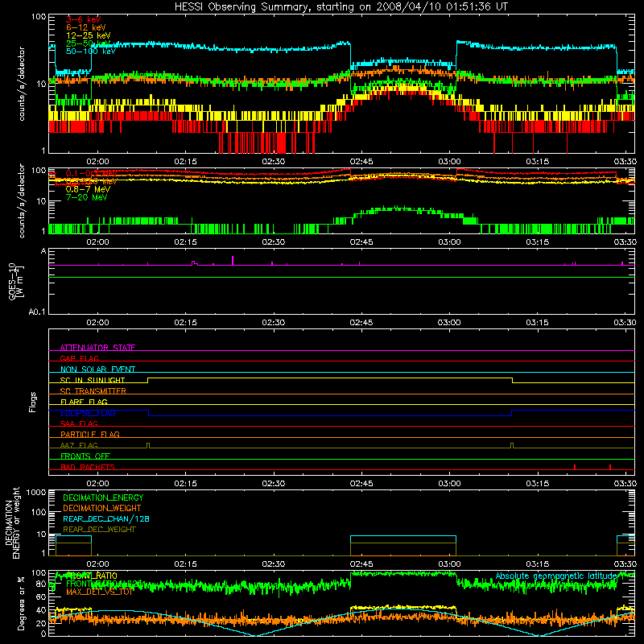Click the HESSI Observing Summary title text
The width and height of the screenshot is (644, 644).
341,7
